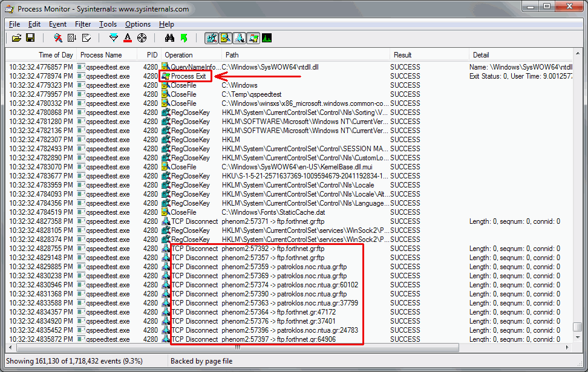Click process icon beside qspeedtest.exe at 10:32:32.4776857
Image resolution: width=588 pixels, height=372 pixels.
pos(81,67)
